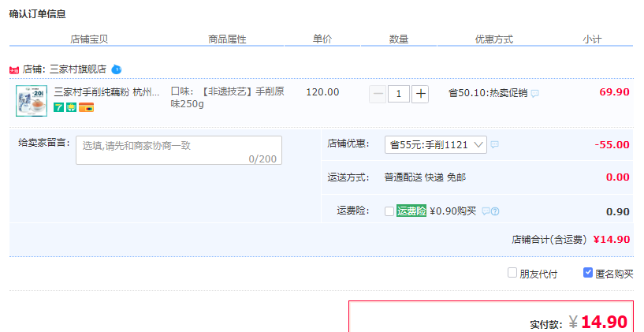The width and height of the screenshot is (644, 332).
Task: Click the unit price 120.00
Action: pyautogui.click(x=322, y=92)
